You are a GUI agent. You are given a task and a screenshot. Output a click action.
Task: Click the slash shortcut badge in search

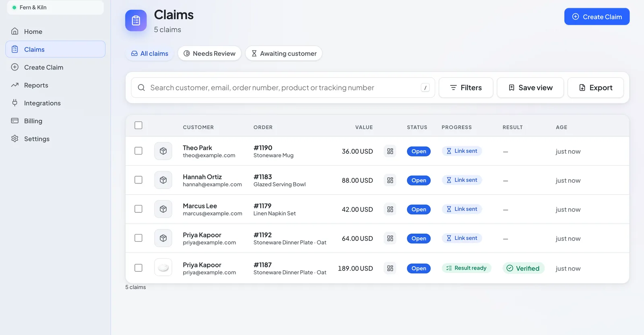(425, 88)
